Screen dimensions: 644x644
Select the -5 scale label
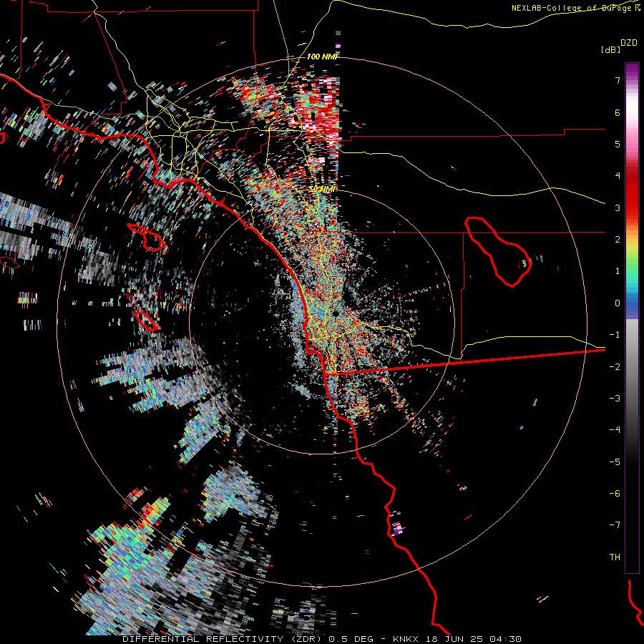click(x=615, y=462)
